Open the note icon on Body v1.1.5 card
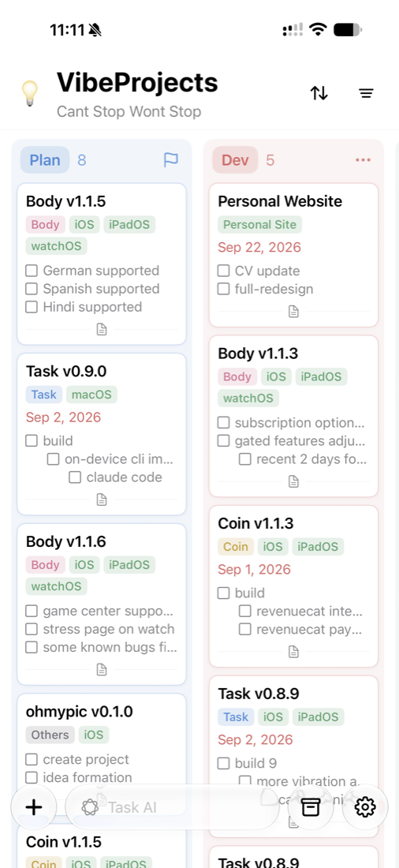This screenshot has width=399, height=868. click(x=102, y=329)
